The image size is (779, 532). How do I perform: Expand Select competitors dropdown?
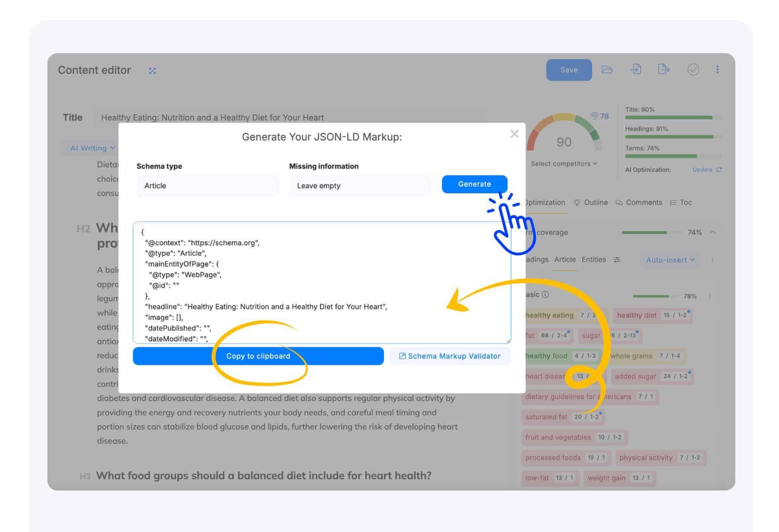tap(564, 163)
